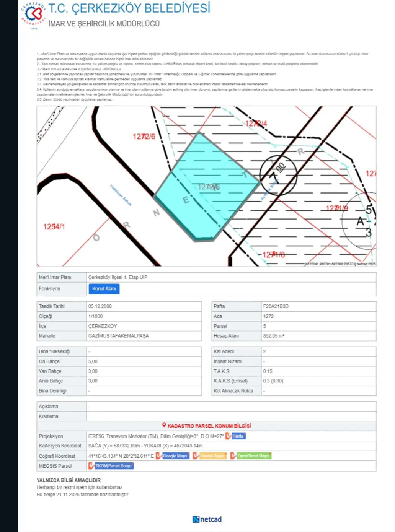This screenshot has height=532, width=395.
Task: Select the Ön Bahçe value 5,00
Action: pos(93,361)
